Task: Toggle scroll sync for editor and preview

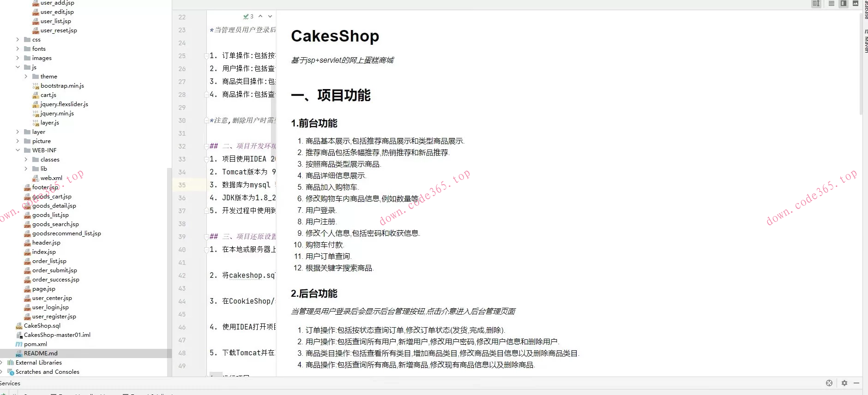Action: tap(816, 3)
